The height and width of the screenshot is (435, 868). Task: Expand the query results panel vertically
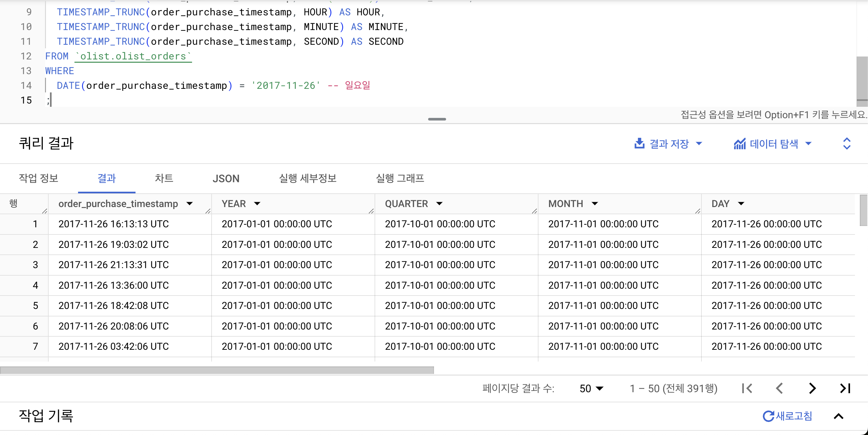click(x=846, y=144)
